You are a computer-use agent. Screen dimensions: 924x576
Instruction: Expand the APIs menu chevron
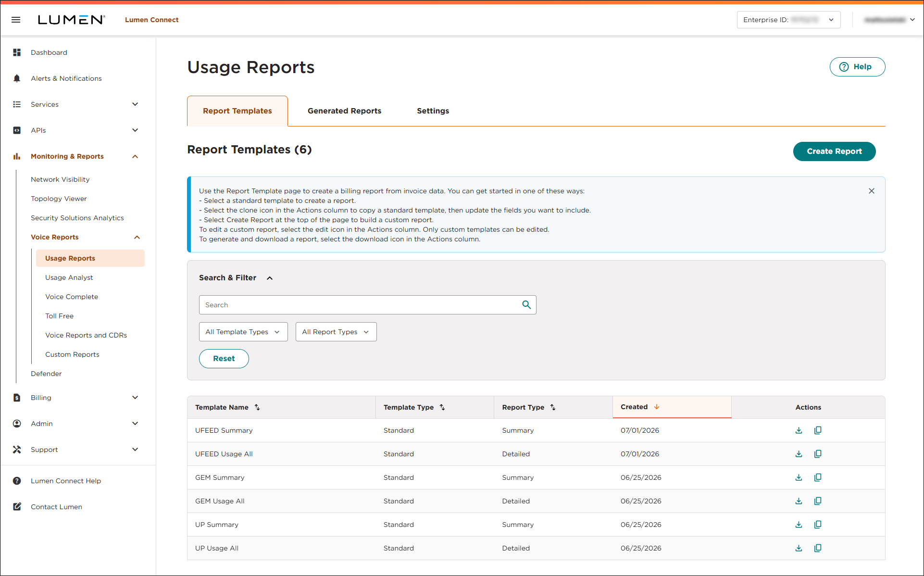click(x=135, y=130)
